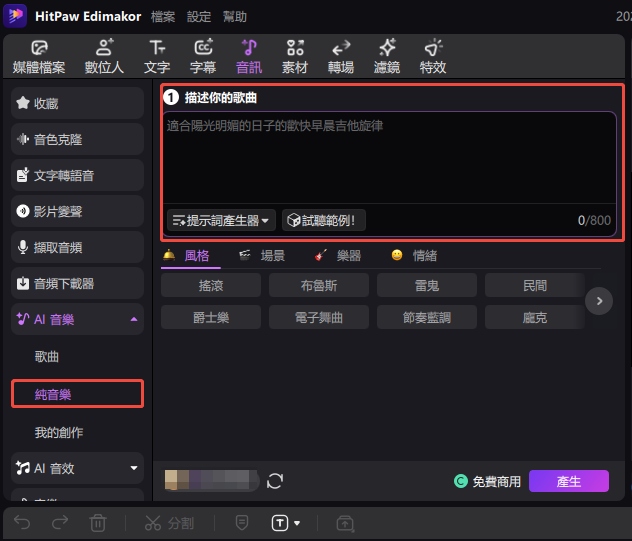Click the refresh icon beside account avatar
Viewport: 632px width, 541px height.
(275, 481)
